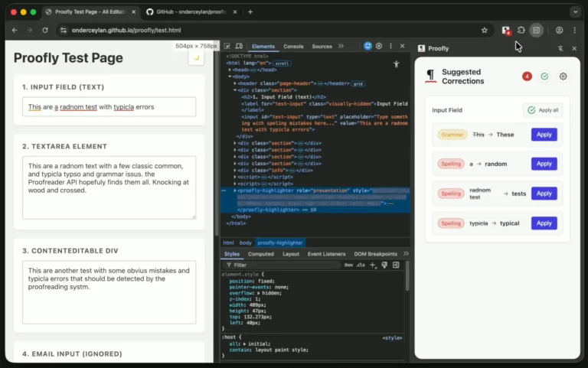Click the Input Field text box

click(x=109, y=107)
